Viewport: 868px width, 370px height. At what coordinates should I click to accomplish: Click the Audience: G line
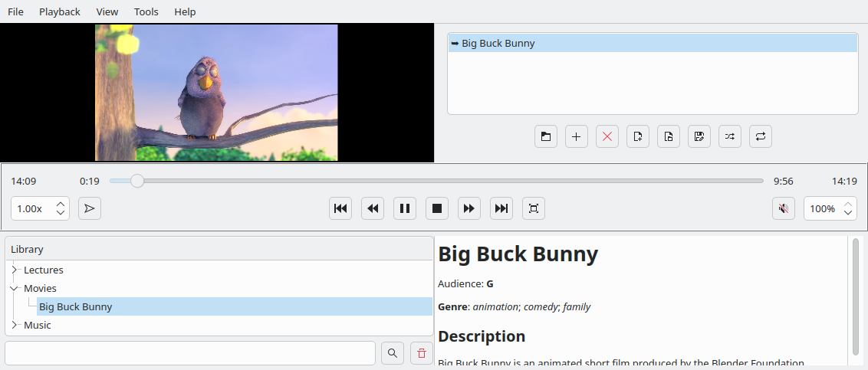click(x=465, y=283)
